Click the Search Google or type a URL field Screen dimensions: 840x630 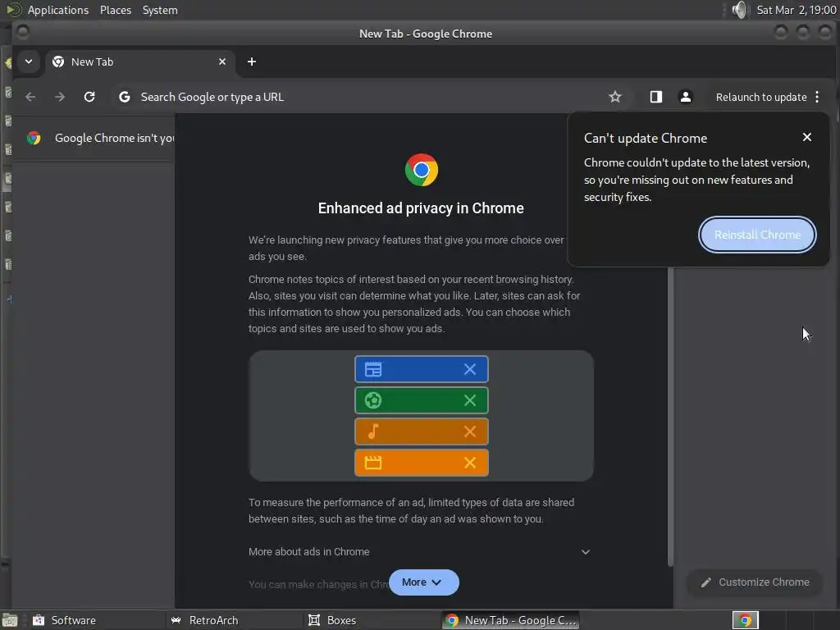pos(370,97)
